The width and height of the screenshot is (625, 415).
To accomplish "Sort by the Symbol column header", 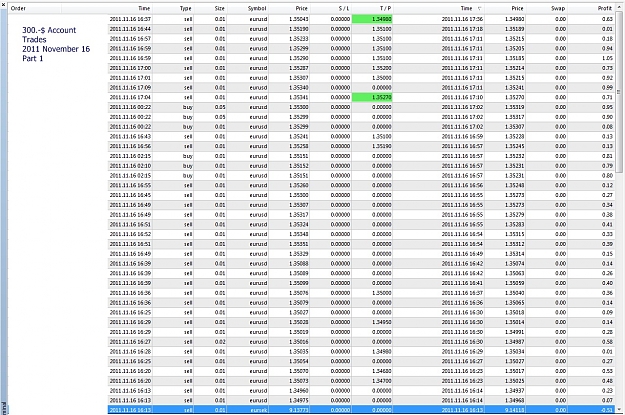I will (x=257, y=8).
